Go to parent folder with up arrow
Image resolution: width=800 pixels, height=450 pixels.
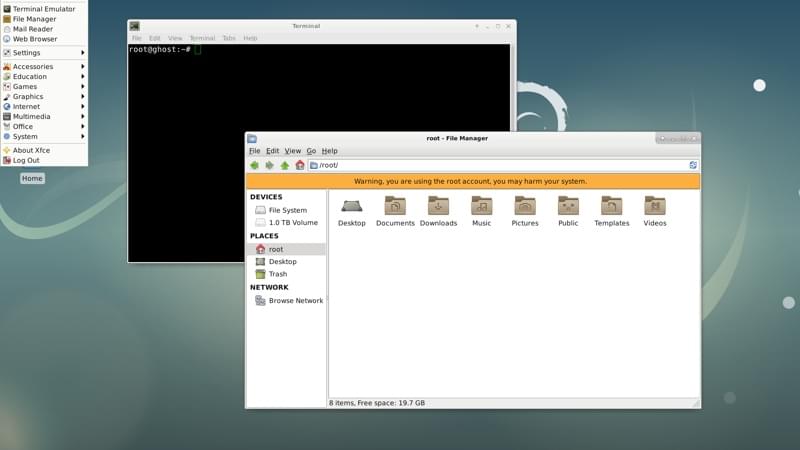[285, 165]
